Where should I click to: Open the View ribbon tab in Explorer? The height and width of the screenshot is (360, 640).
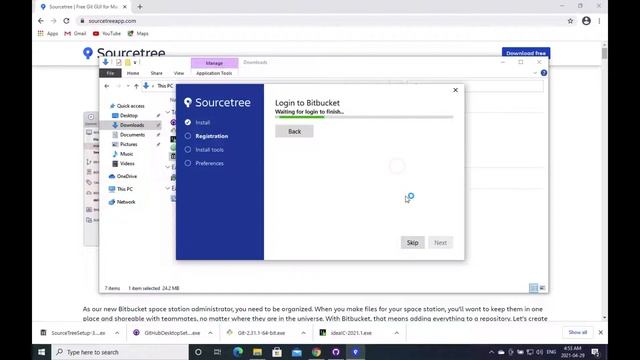click(179, 73)
